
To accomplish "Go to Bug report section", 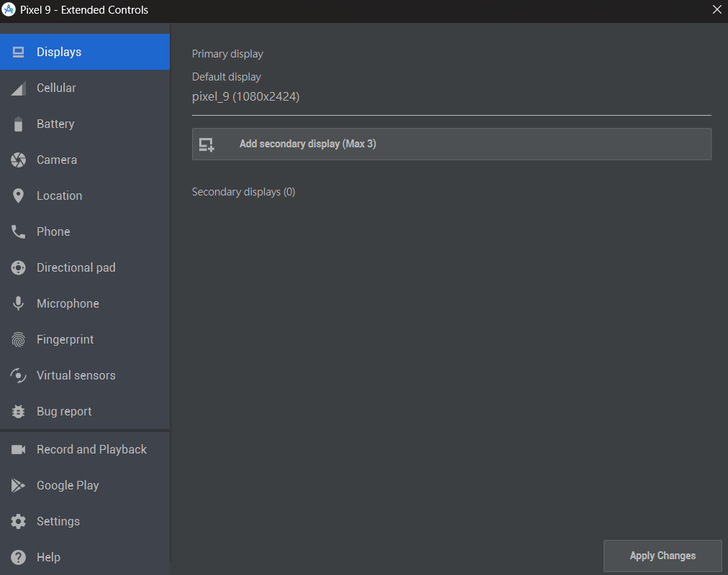I will (x=85, y=411).
